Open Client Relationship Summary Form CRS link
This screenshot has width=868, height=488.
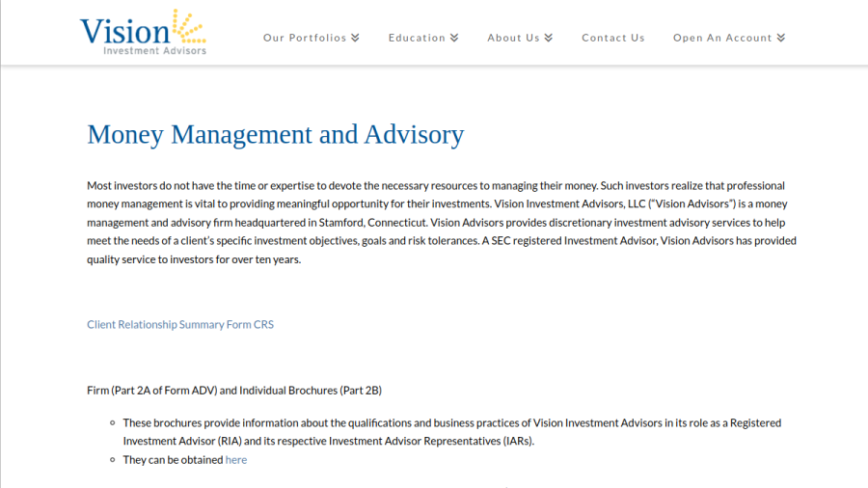(x=180, y=324)
